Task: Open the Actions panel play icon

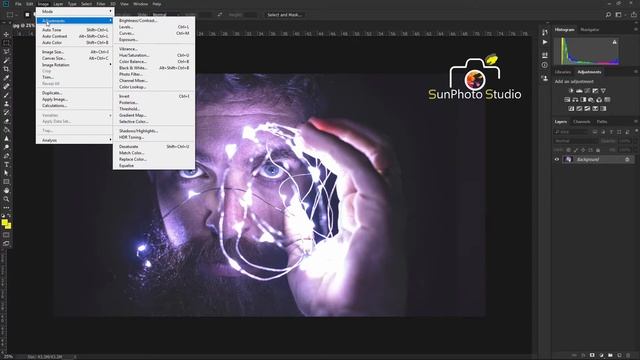Action: tap(545, 42)
